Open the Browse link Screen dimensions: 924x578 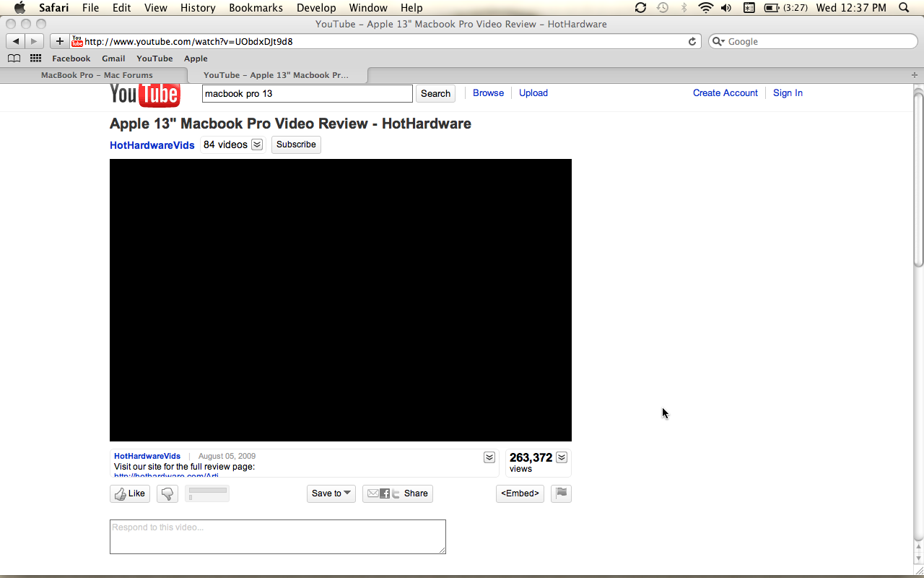[x=488, y=92]
